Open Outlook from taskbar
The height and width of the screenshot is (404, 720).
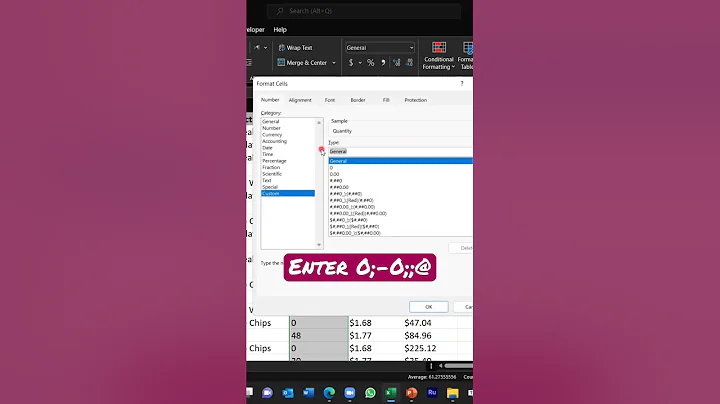click(288, 393)
